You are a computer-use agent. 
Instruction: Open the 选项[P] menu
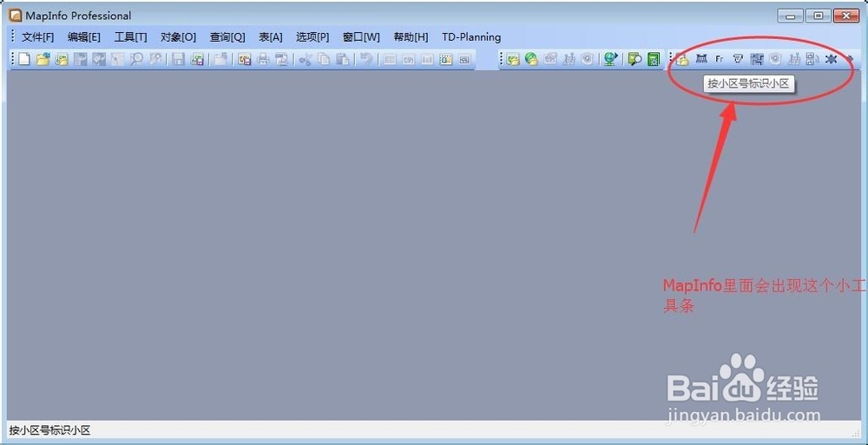pos(312,37)
